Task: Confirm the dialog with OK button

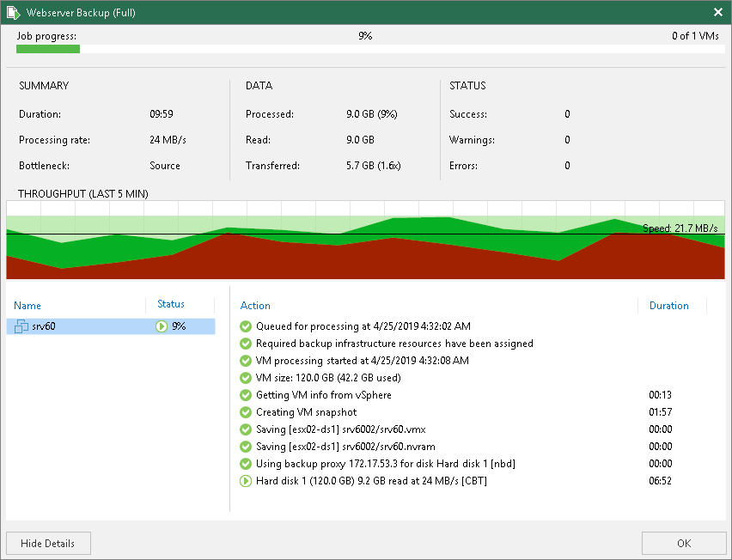Action: pyautogui.click(x=683, y=543)
